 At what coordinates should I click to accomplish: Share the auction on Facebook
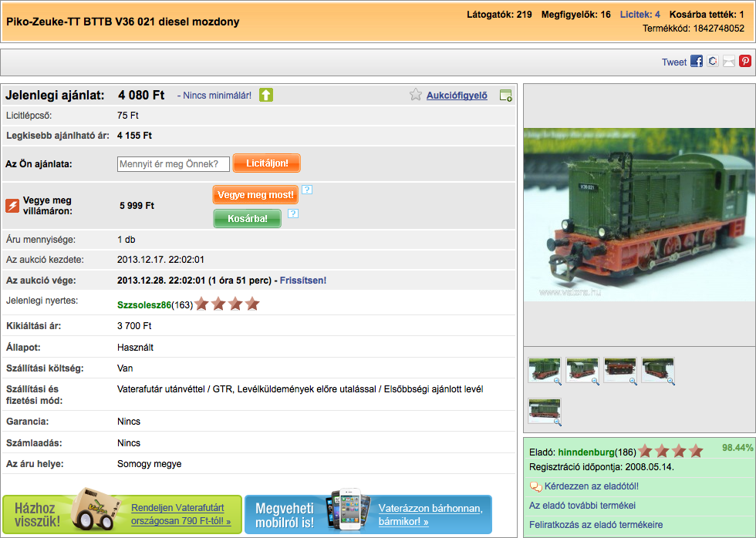tap(697, 62)
